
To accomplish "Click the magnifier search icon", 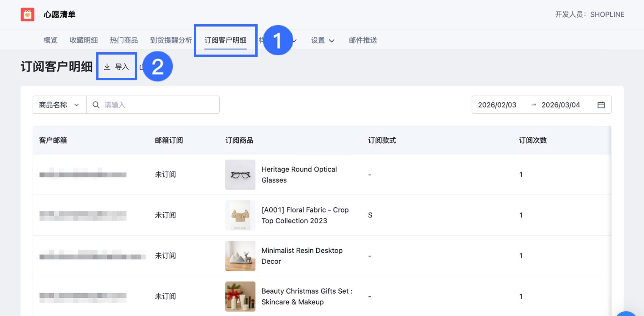I will point(96,105).
